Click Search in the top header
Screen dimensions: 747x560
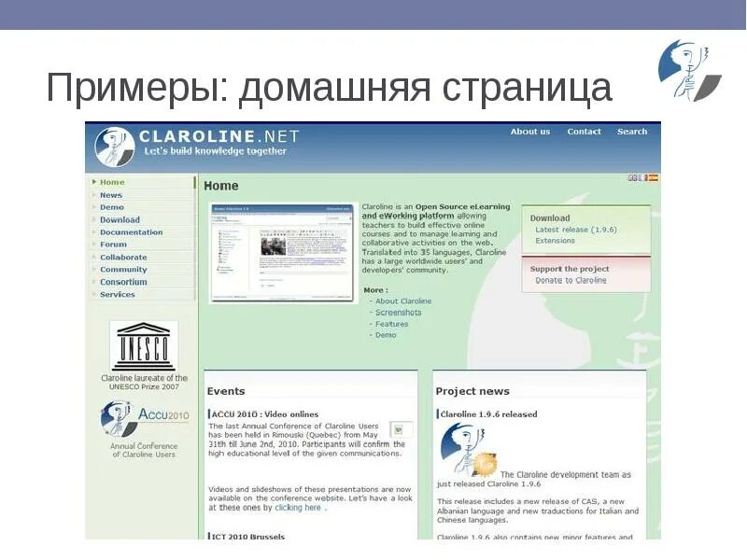(x=632, y=132)
